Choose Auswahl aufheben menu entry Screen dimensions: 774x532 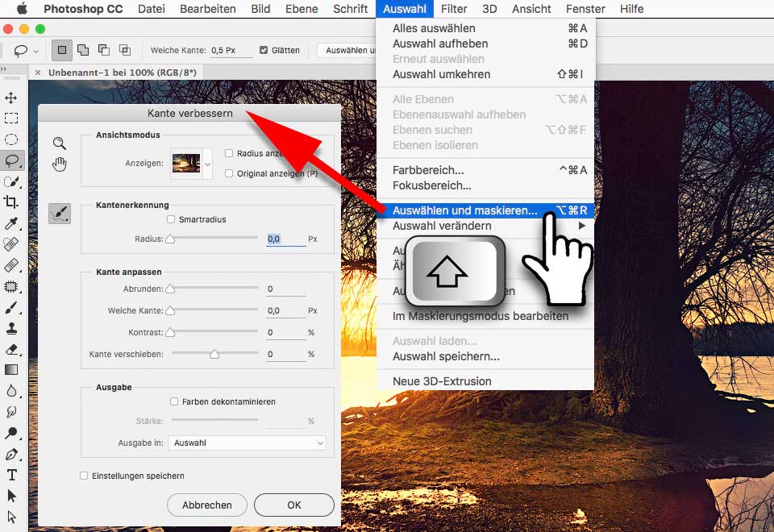click(x=485, y=44)
